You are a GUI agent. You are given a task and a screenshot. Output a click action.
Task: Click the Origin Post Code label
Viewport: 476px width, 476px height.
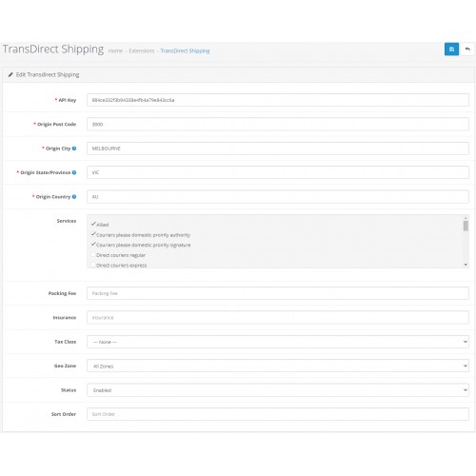point(56,124)
